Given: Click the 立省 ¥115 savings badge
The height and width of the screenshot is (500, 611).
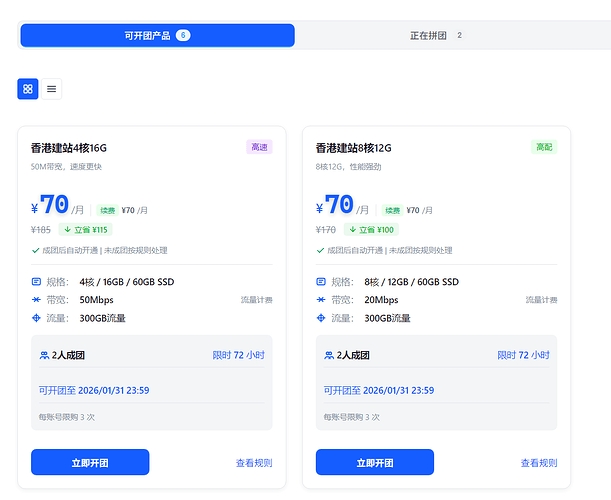Looking at the screenshot, I should [86, 230].
